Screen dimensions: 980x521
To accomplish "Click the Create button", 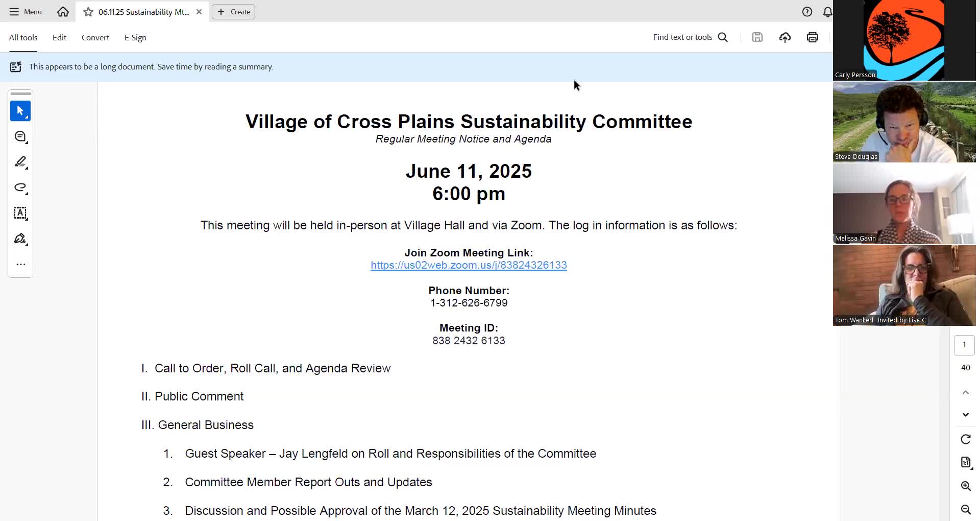I will (234, 12).
